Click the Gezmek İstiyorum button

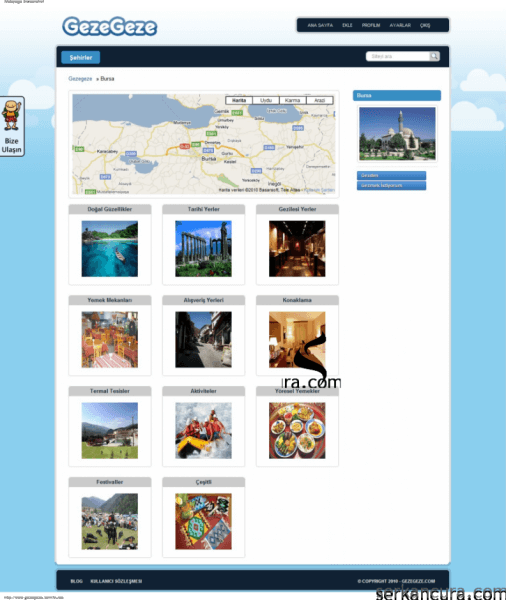[391, 186]
